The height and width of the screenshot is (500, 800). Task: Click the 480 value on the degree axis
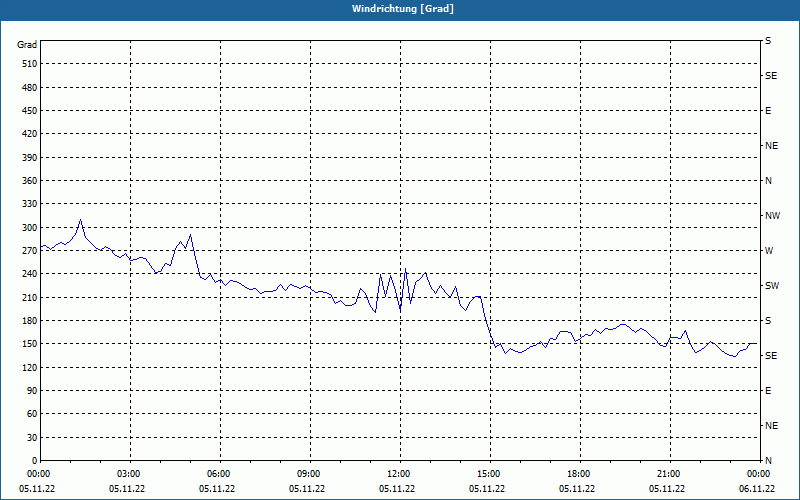[x=30, y=87]
